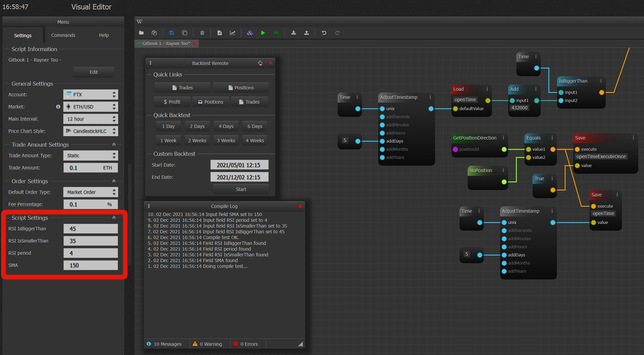Image resolution: width=644 pixels, height=355 pixels.
Task: Open the line chart icon in toolbar
Action: coord(233,33)
